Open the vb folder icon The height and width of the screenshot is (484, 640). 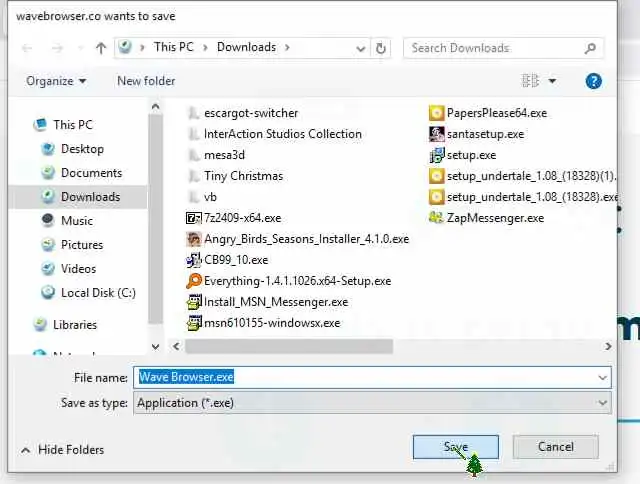click(193, 197)
